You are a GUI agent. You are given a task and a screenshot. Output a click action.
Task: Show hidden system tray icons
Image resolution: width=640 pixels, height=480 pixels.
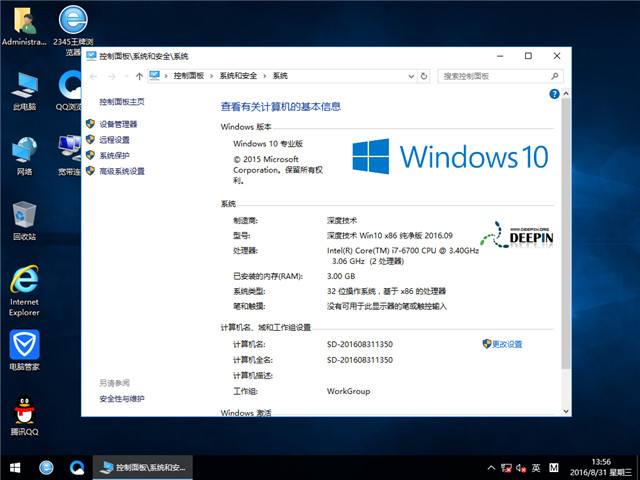(x=489, y=467)
